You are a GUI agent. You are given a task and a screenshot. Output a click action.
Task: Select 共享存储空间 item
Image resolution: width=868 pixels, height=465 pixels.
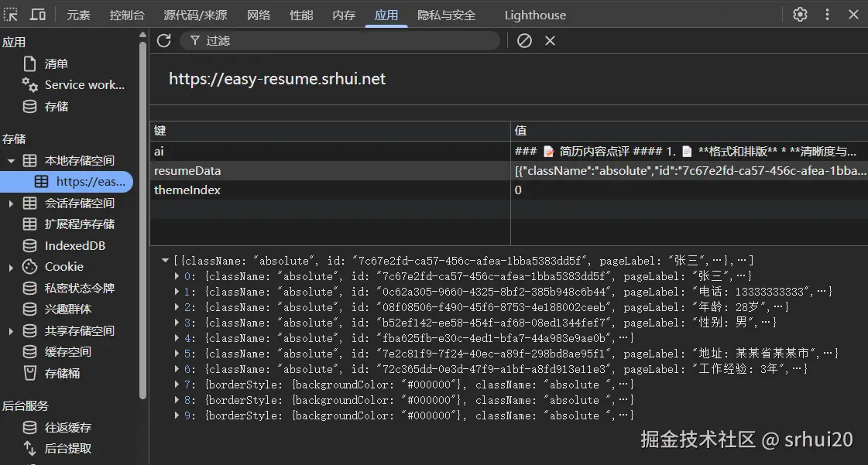tap(79, 330)
